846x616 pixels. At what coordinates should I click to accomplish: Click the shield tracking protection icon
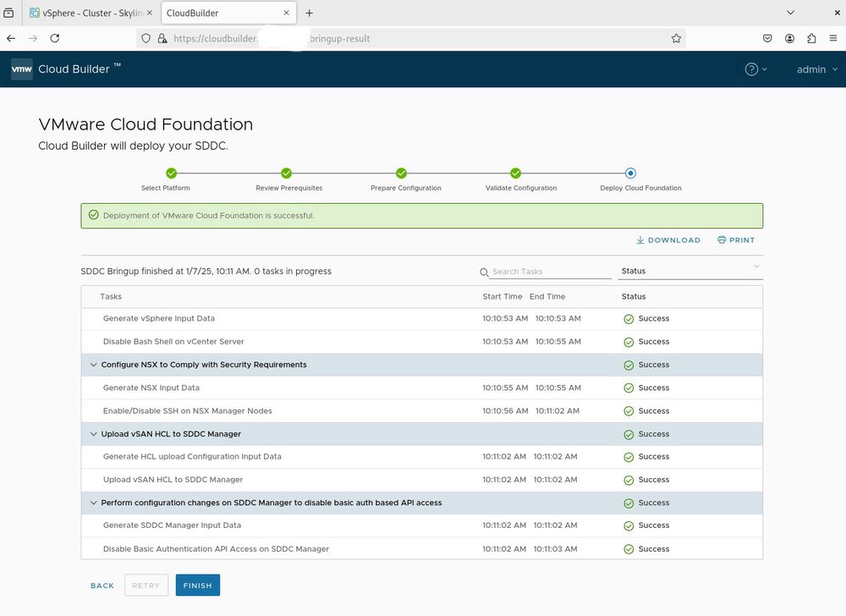[146, 38]
